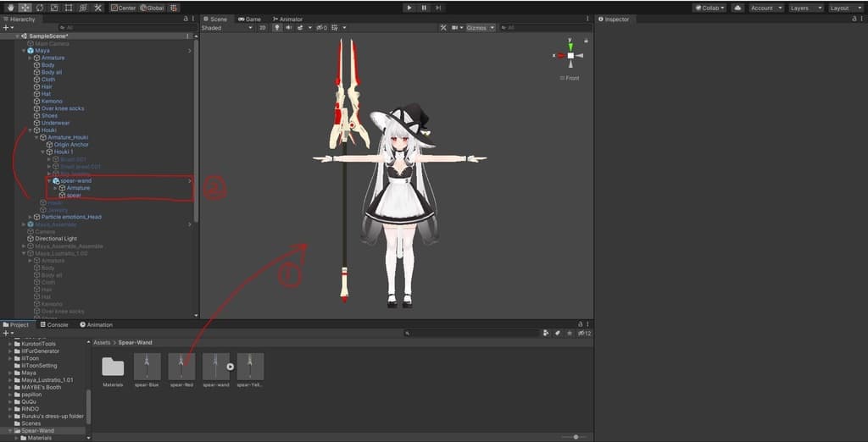Click the Pause button
The image size is (868, 442).
[424, 8]
